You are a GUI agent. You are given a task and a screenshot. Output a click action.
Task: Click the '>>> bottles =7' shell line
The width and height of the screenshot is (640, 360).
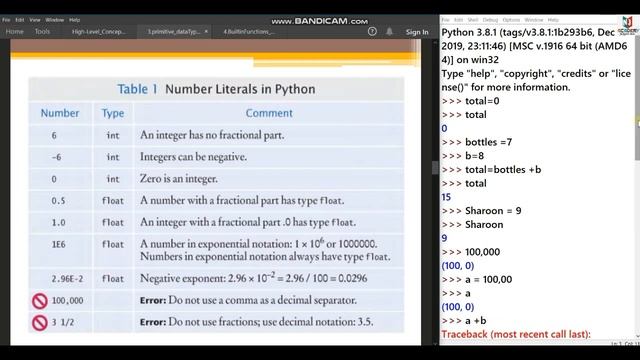click(x=477, y=142)
